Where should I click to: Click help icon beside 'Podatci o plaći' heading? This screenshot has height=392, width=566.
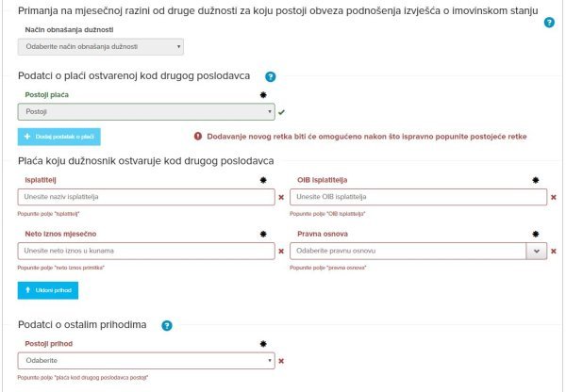tap(270, 76)
